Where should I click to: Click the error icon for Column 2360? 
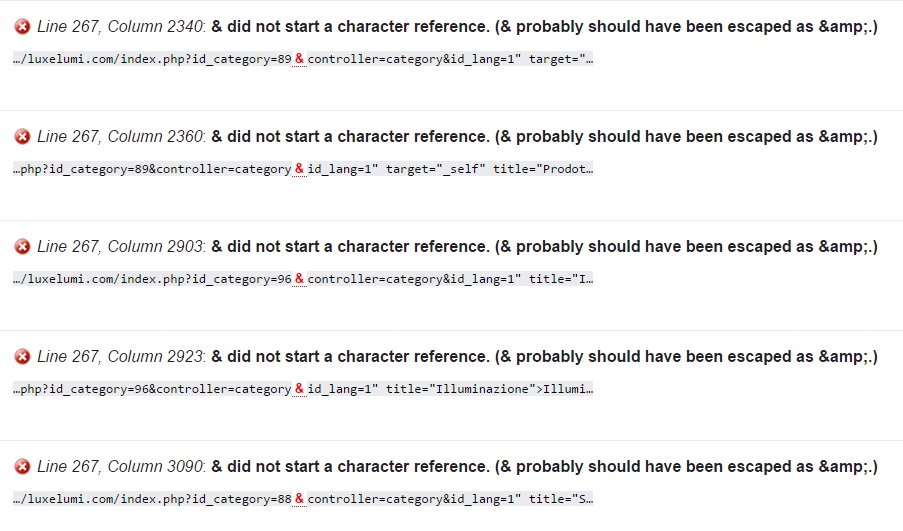(x=22, y=136)
